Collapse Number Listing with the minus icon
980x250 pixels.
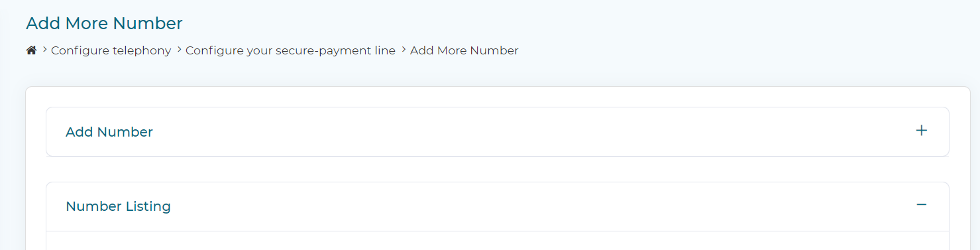tap(921, 205)
